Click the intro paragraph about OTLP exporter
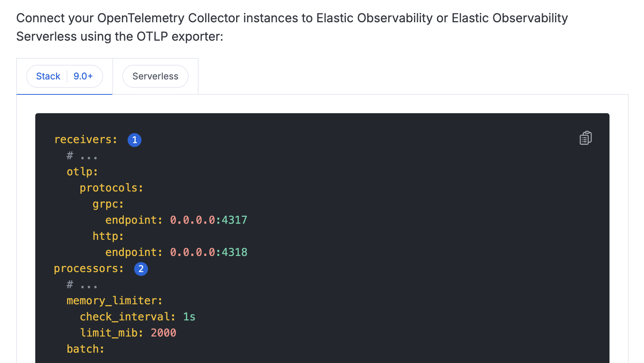This screenshot has width=644, height=363. [x=291, y=27]
